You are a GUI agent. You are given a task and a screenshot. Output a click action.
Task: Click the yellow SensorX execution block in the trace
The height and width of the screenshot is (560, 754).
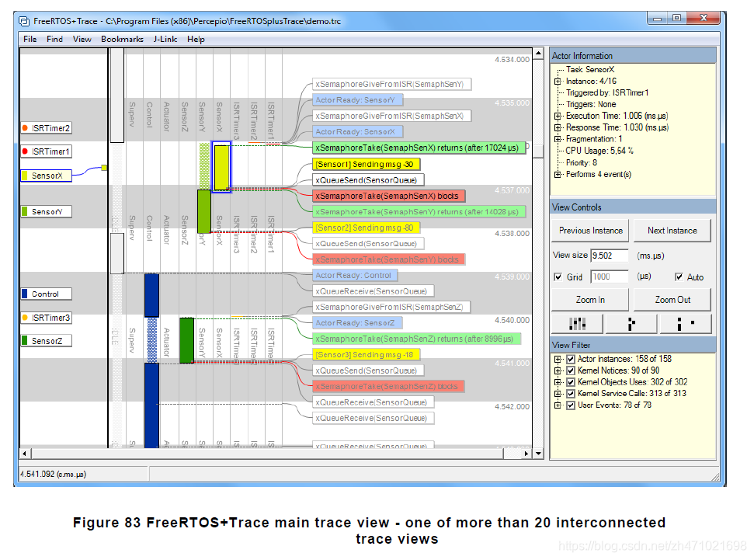tap(221, 168)
